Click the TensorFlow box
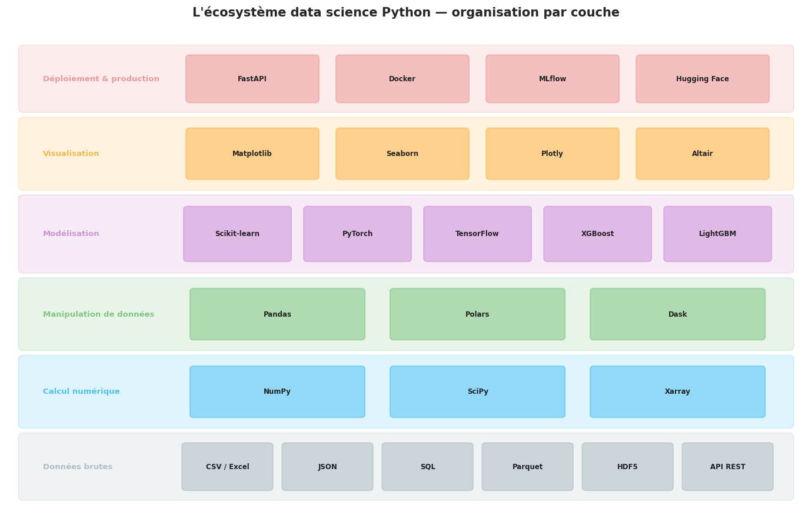 pos(477,234)
